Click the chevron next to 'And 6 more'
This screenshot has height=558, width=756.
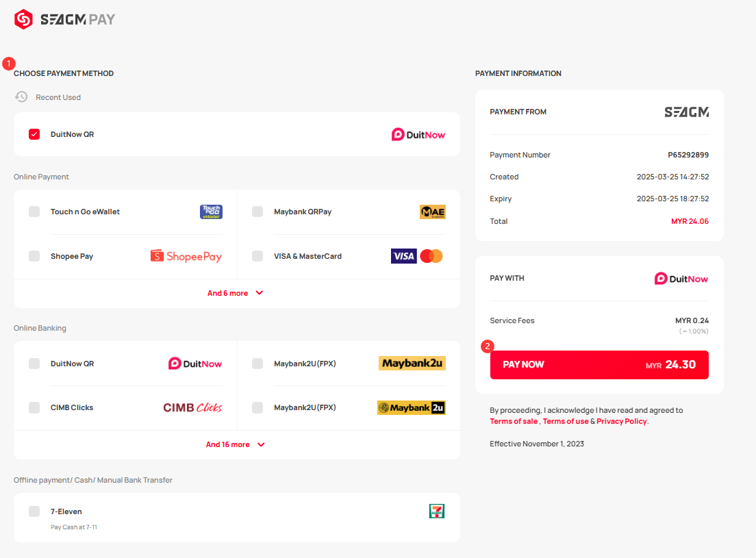[x=260, y=292]
